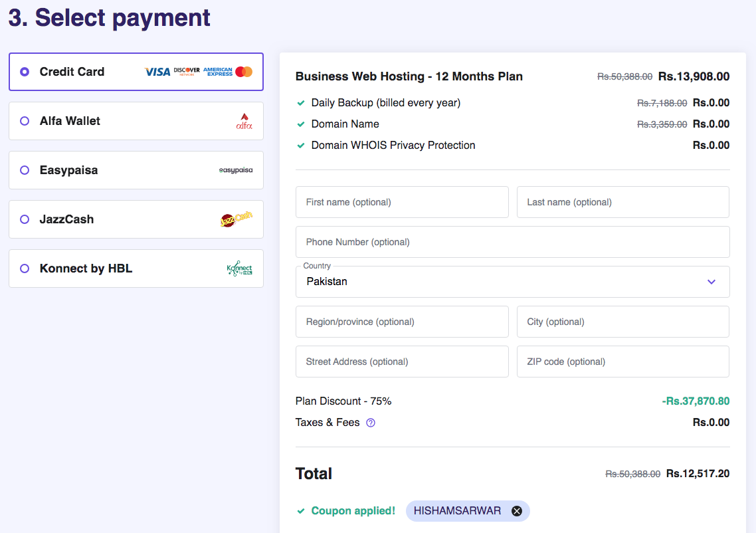
Task: Select the Street Address input
Action: pyautogui.click(x=402, y=362)
